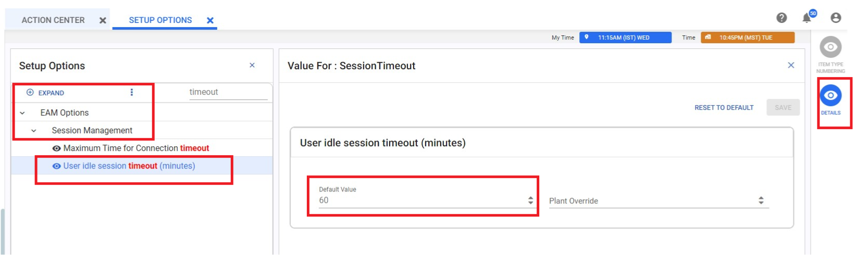Viewport: 868px width, 280px height.
Task: Click the blue Details eye icon
Action: (830, 95)
